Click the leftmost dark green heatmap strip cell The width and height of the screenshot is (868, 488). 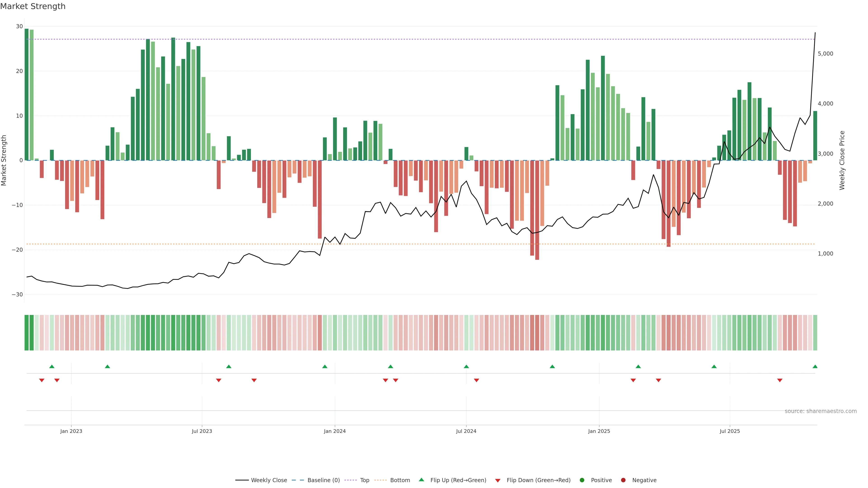(27, 333)
